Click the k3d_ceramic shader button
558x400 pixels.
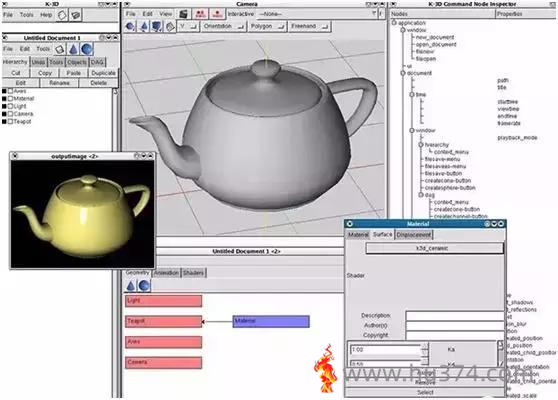point(435,248)
